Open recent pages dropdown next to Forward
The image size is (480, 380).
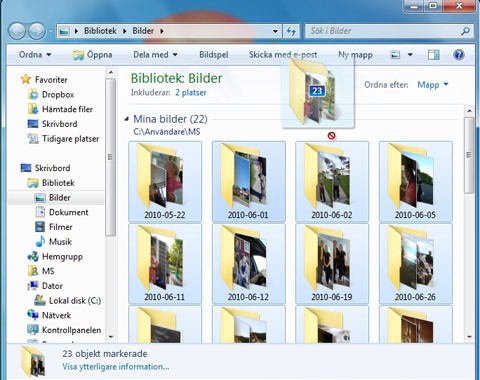point(51,32)
